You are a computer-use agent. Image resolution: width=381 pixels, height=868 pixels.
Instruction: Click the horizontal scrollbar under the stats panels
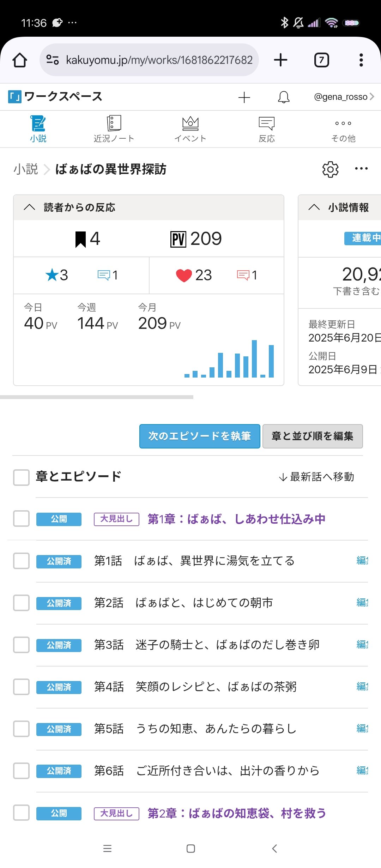tap(97, 397)
